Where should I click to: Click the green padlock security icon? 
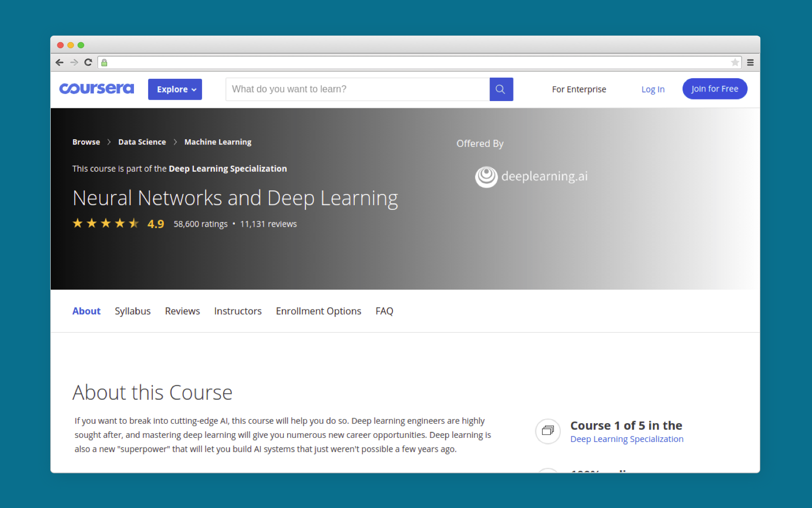coord(104,62)
